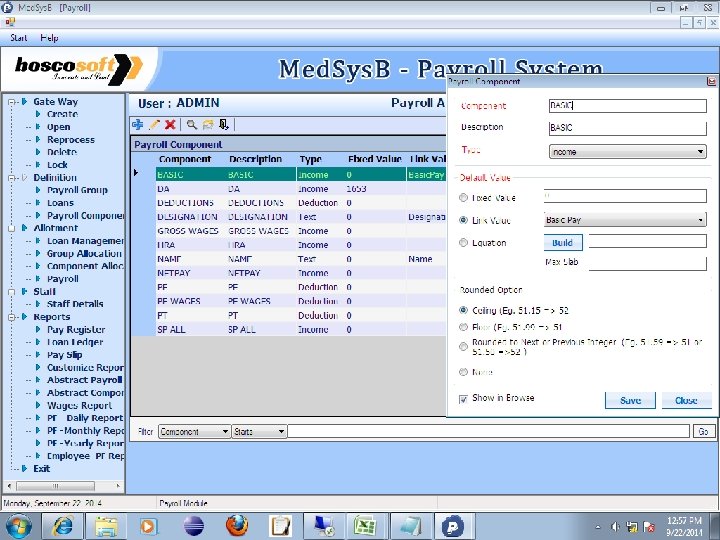This screenshot has height=540, width=720.
Task: Open the Help menu
Action: point(49,38)
